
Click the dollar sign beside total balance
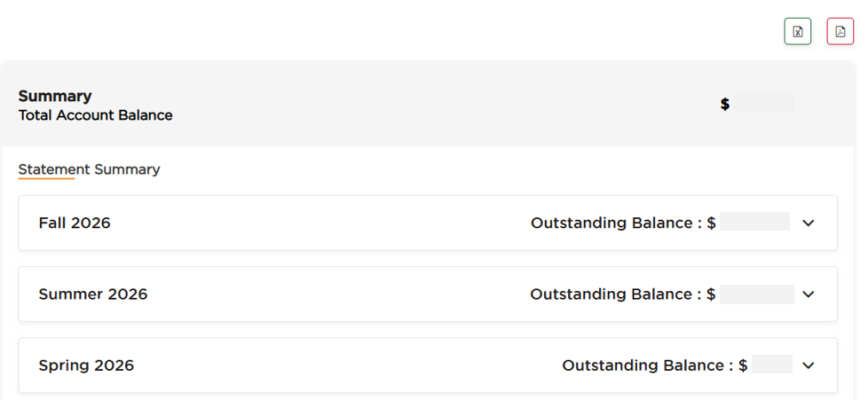click(x=724, y=104)
